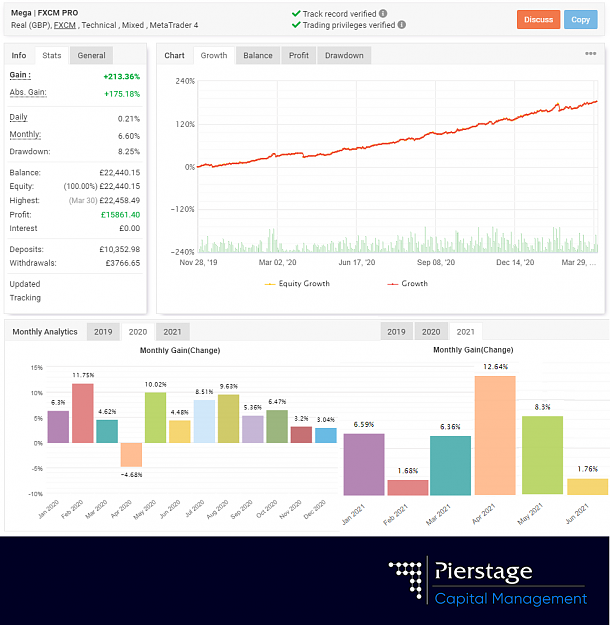Click the £15861.40 profit value

[120, 215]
